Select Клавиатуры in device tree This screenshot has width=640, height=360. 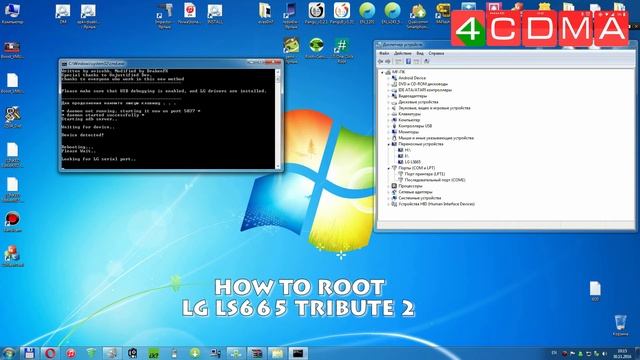point(409,114)
